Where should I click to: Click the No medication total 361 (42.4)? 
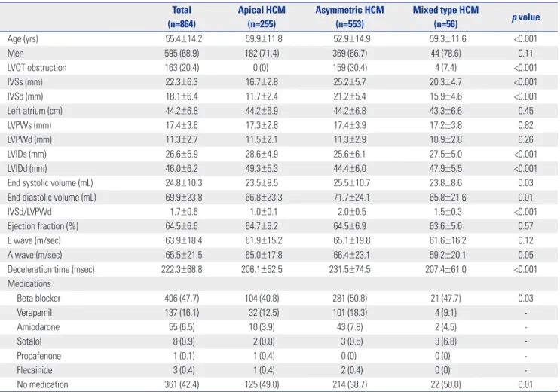(x=182, y=384)
